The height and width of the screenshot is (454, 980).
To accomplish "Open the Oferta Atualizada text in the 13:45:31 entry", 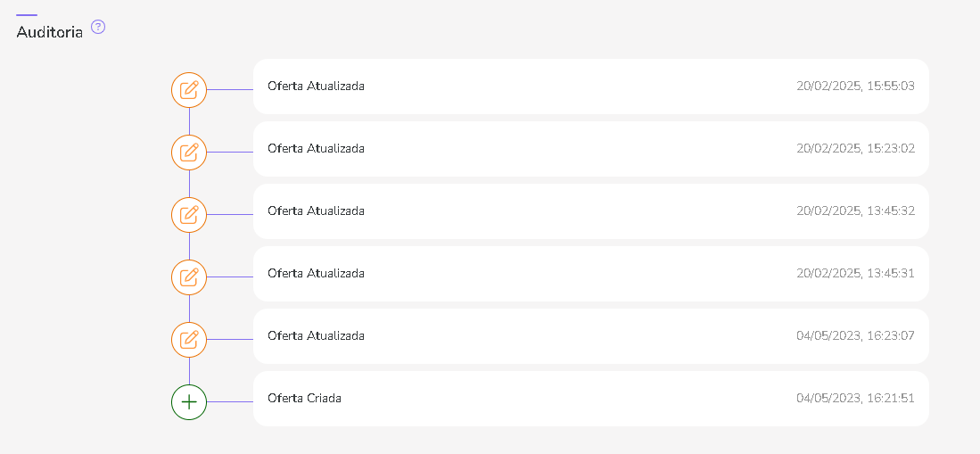I will tap(316, 274).
